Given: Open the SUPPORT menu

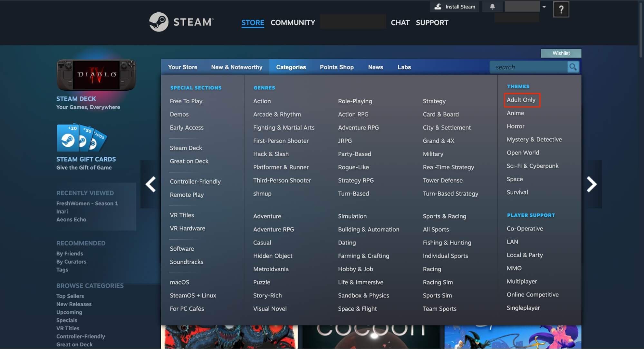Looking at the screenshot, I should pos(432,23).
